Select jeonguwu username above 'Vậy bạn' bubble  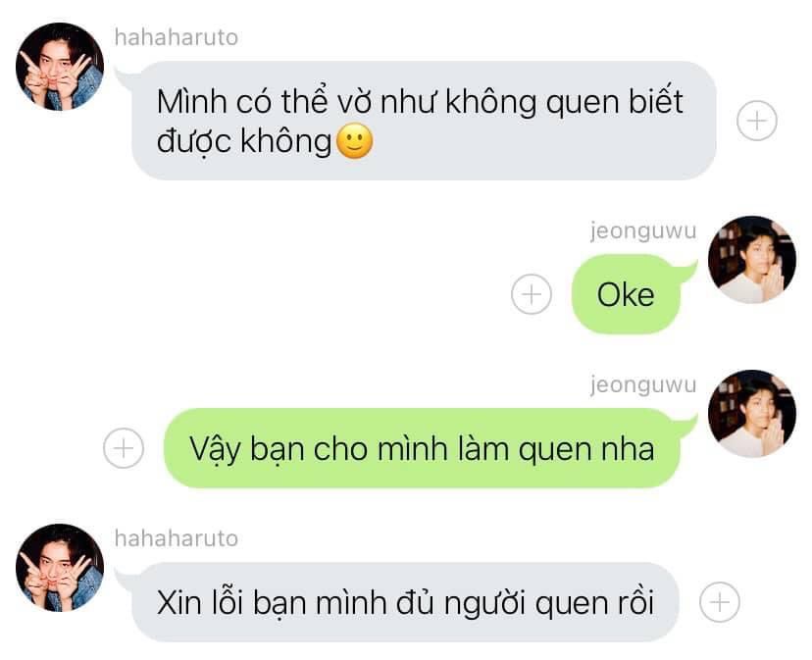coord(643,384)
